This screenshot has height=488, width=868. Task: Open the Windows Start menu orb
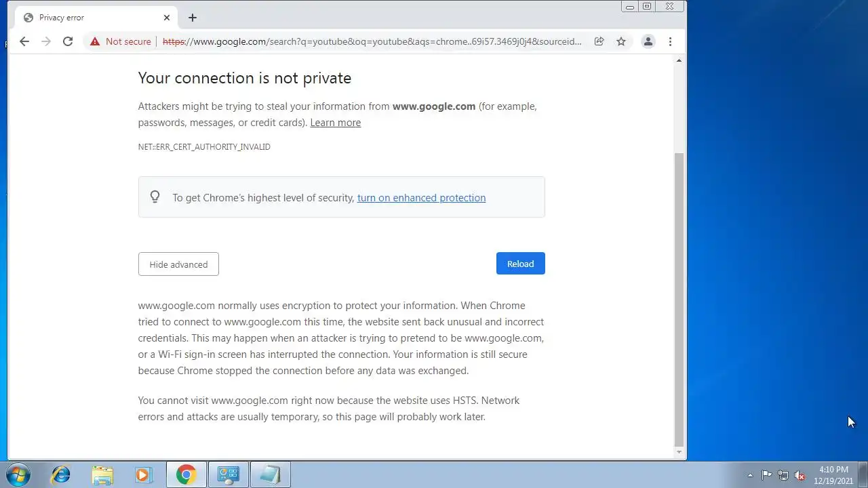18,474
